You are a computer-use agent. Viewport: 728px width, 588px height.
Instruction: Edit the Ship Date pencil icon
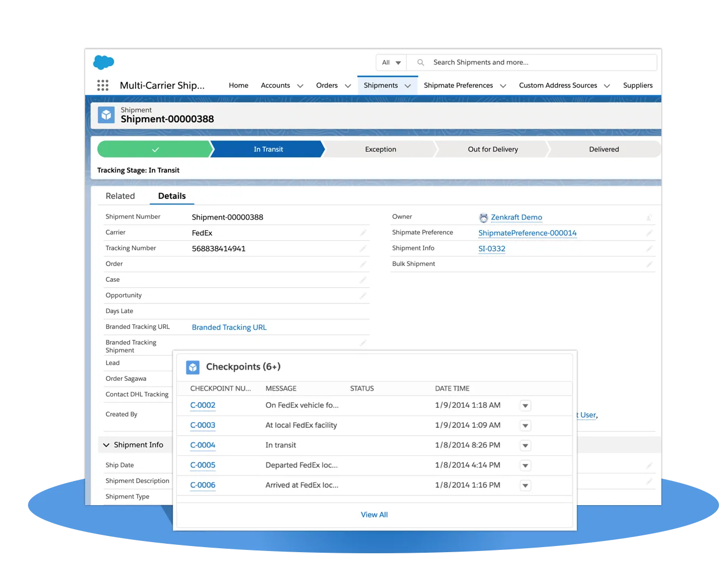pyautogui.click(x=649, y=466)
